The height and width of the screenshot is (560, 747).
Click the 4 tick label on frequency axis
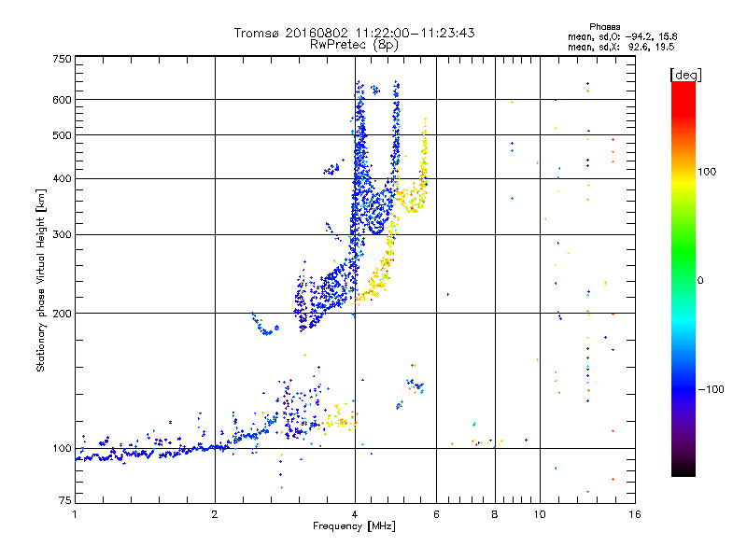(355, 514)
